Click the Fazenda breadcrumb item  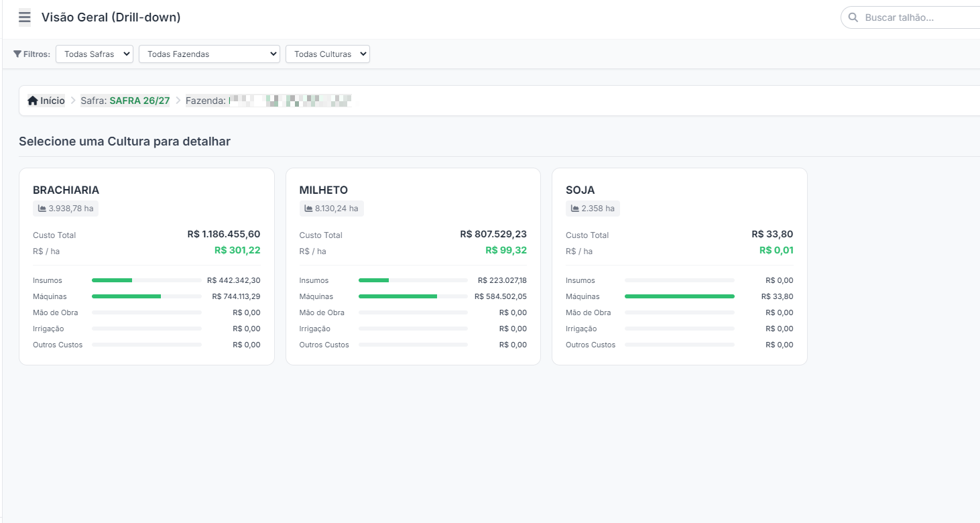(x=269, y=101)
